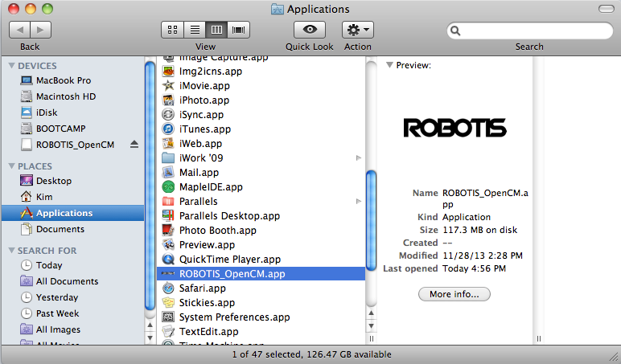Select iTunes.app icon in the list
The height and width of the screenshot is (364, 621).
coord(168,129)
